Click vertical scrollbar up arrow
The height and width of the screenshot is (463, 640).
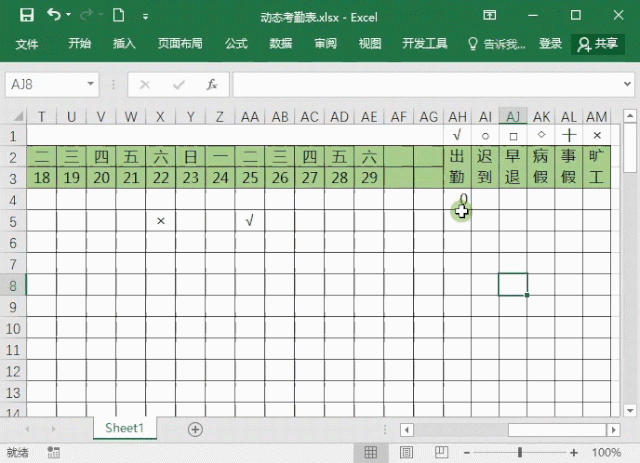coord(629,116)
